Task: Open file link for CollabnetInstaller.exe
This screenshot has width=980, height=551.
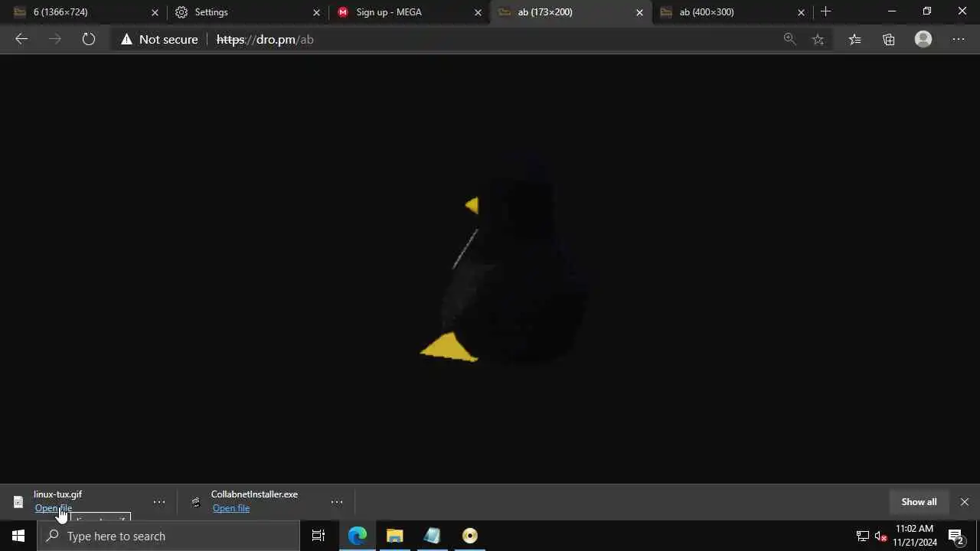Action: (231, 508)
